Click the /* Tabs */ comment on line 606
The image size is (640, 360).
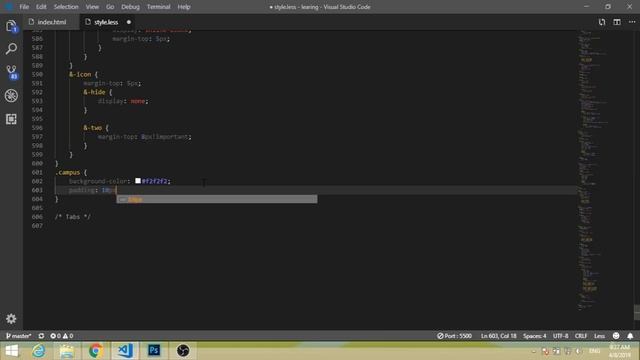click(73, 217)
